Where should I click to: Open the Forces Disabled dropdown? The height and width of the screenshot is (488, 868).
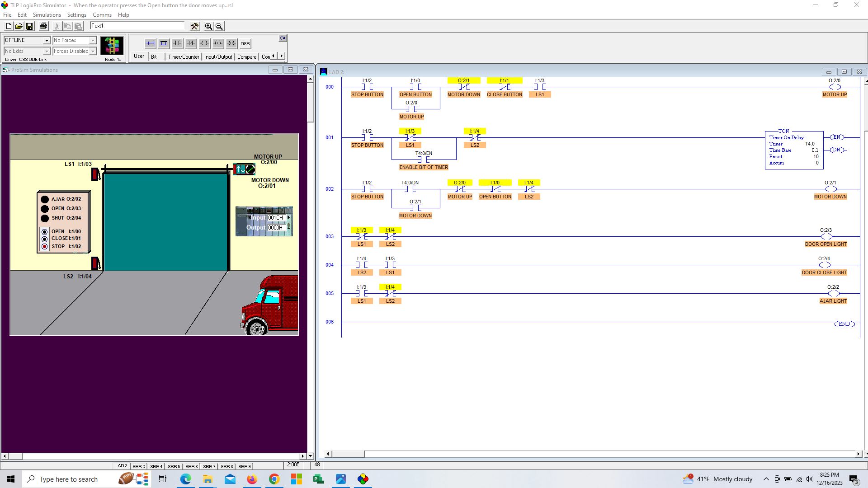[93, 51]
